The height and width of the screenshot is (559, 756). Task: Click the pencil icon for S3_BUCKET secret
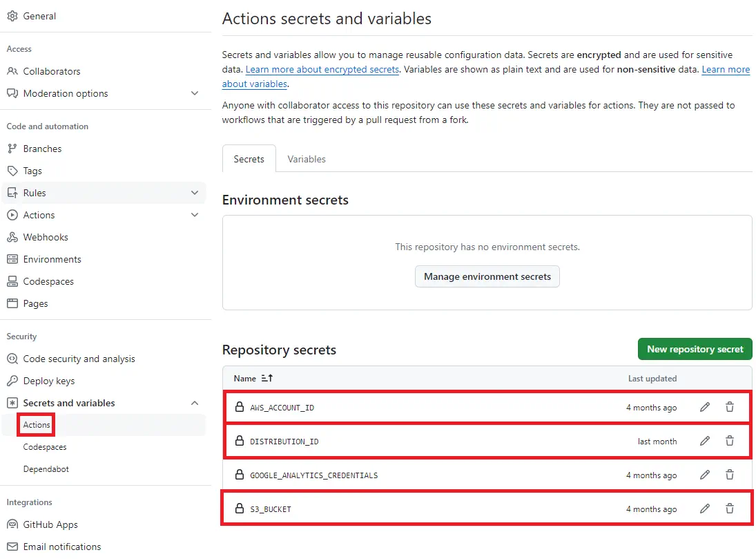coord(704,509)
